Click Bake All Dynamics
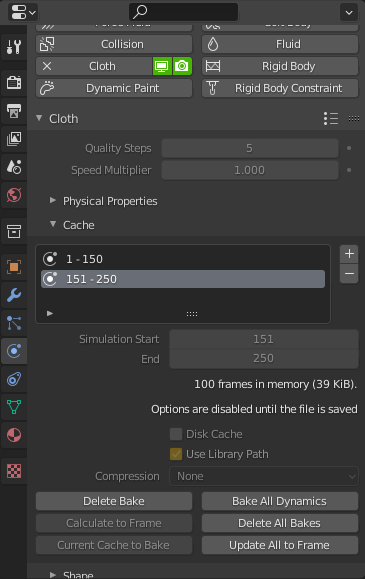Image resolution: width=365 pixels, height=579 pixels. click(280, 501)
